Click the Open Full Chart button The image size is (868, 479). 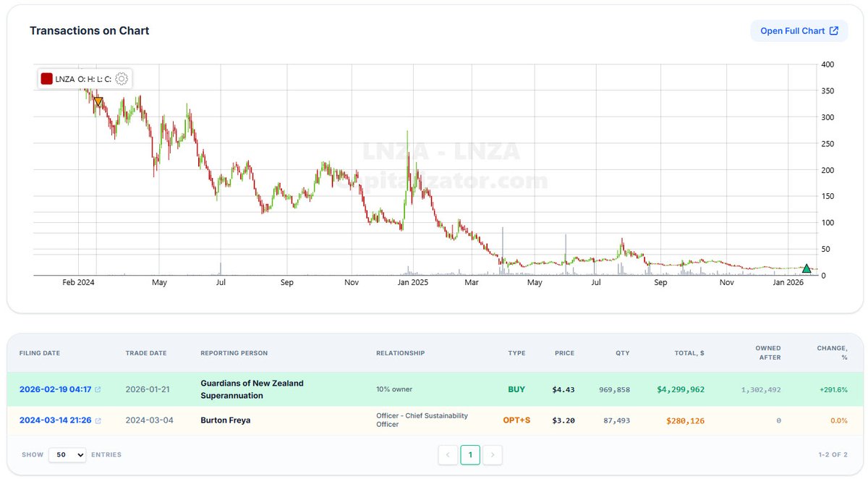(x=799, y=30)
